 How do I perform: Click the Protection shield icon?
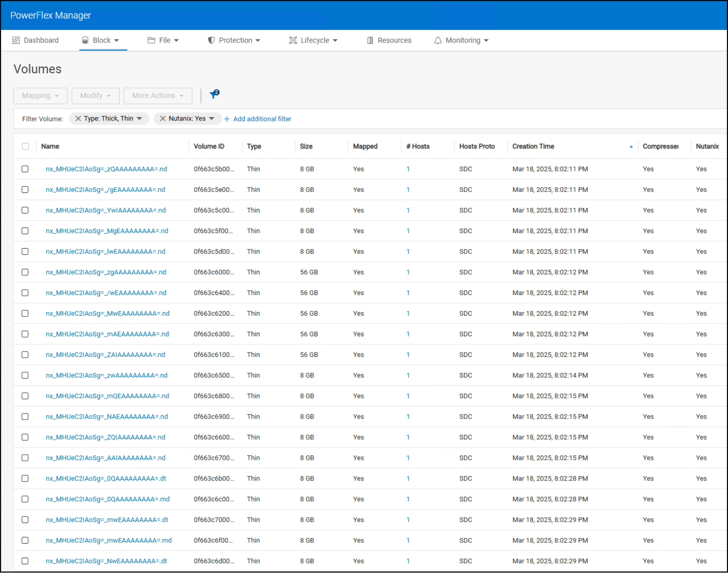point(211,40)
